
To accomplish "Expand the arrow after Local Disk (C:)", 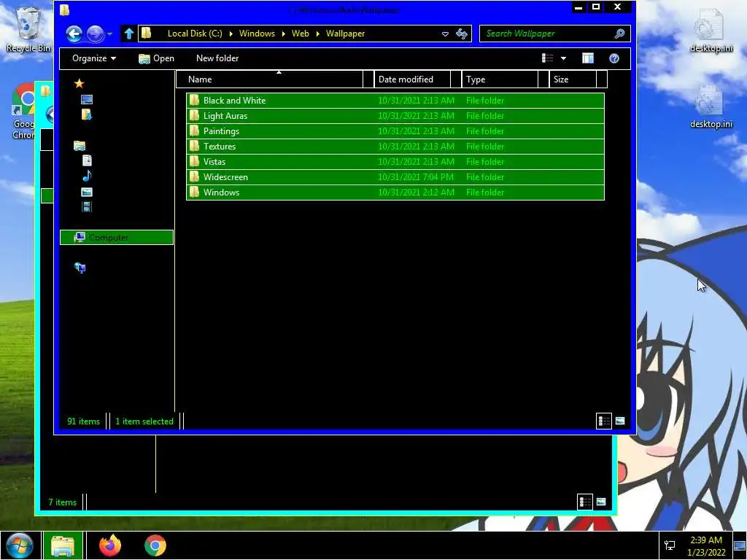I will (x=231, y=34).
